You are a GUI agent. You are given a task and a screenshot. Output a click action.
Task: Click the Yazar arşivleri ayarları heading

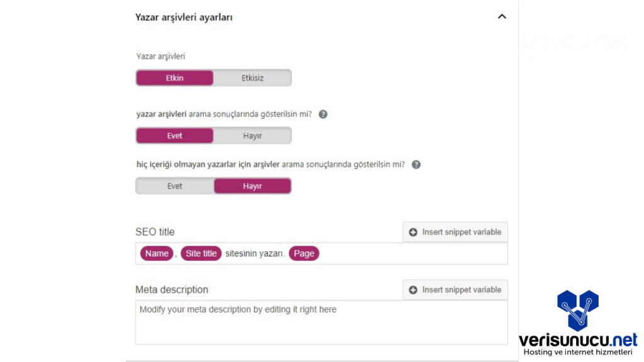coord(184,18)
